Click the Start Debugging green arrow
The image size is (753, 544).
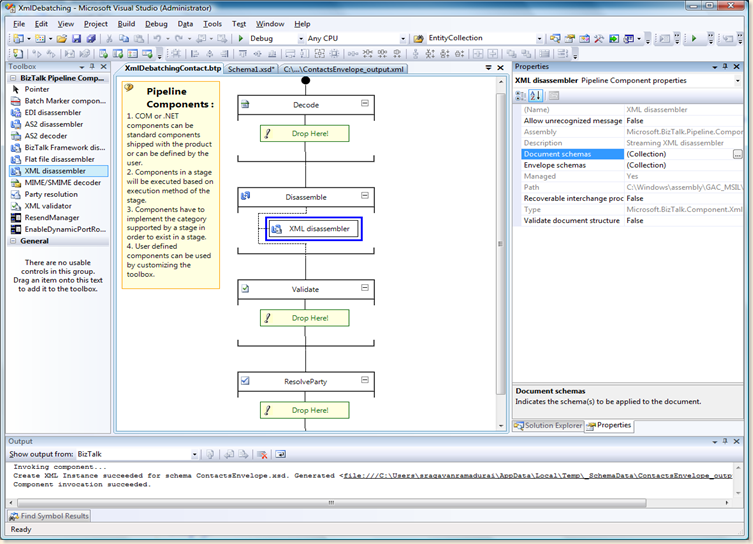(x=240, y=38)
